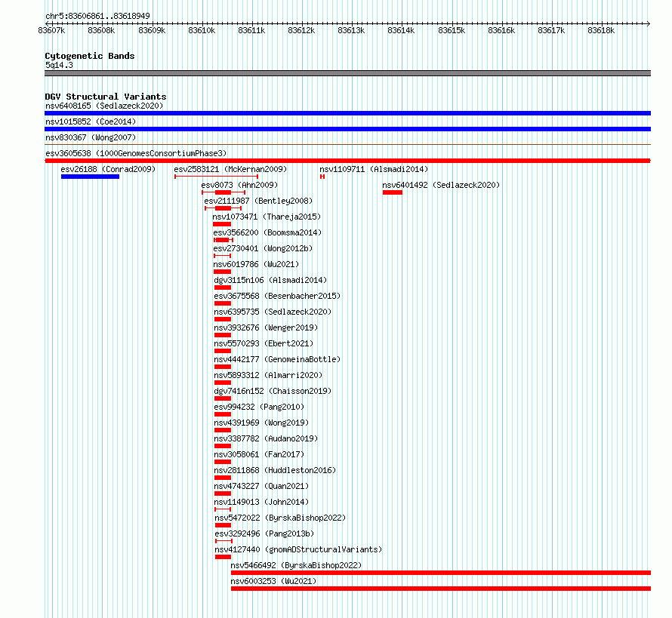Click the esv26188 (Conrad2009) label
The image size is (672, 618).
click(x=108, y=169)
